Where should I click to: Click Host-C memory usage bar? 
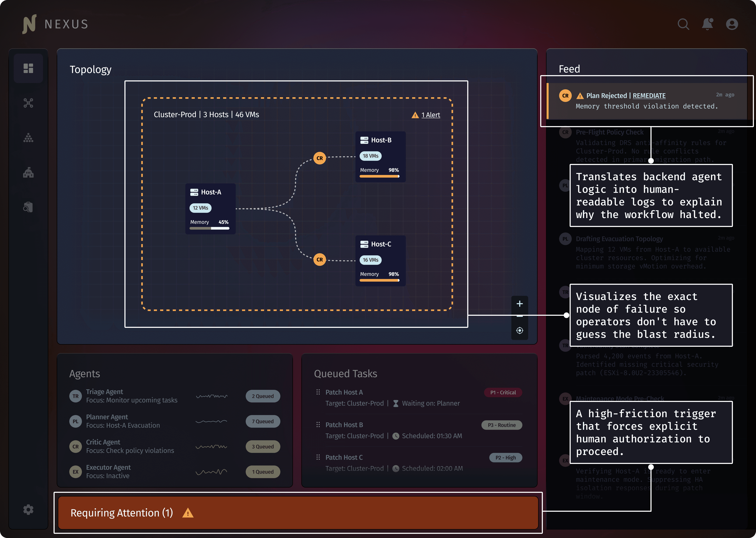click(379, 281)
